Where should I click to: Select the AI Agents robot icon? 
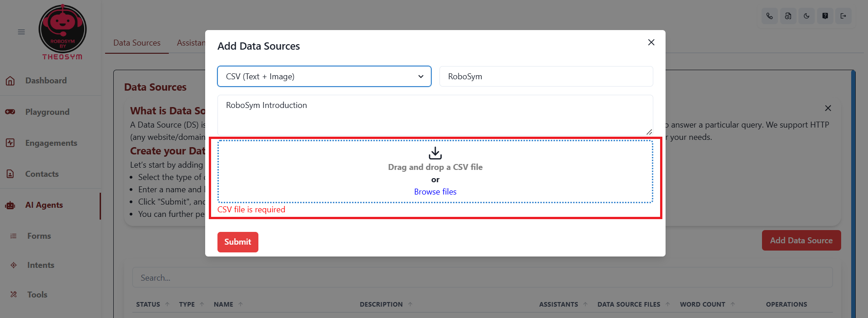click(x=10, y=205)
